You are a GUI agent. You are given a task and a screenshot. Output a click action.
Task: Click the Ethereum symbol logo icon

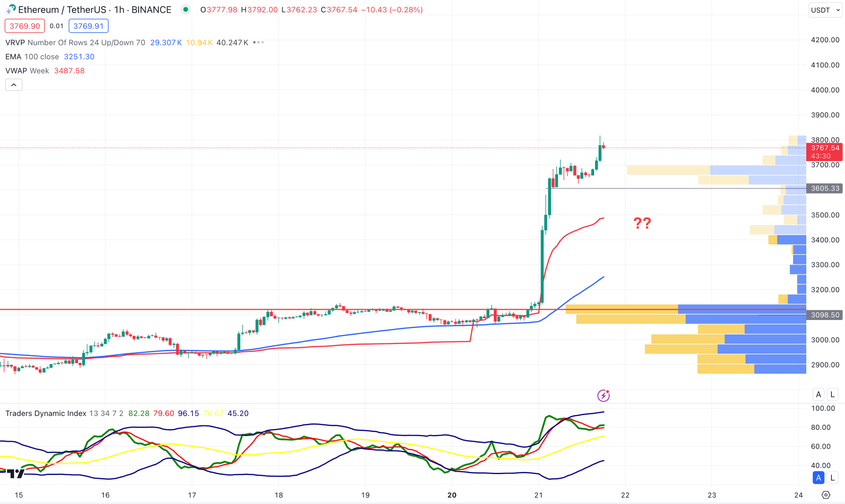(10, 9)
